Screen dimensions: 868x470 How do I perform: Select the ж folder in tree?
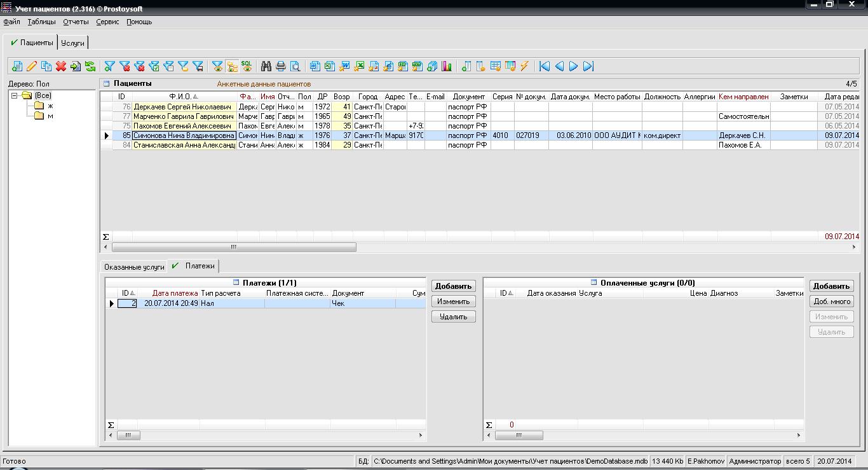pos(43,106)
